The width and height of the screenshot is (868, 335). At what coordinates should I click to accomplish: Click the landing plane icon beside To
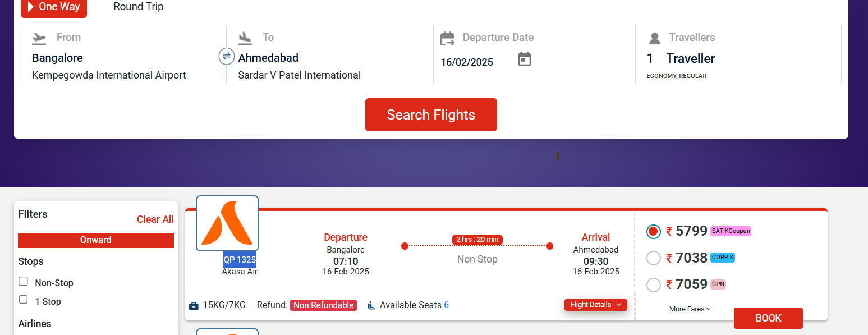(245, 38)
